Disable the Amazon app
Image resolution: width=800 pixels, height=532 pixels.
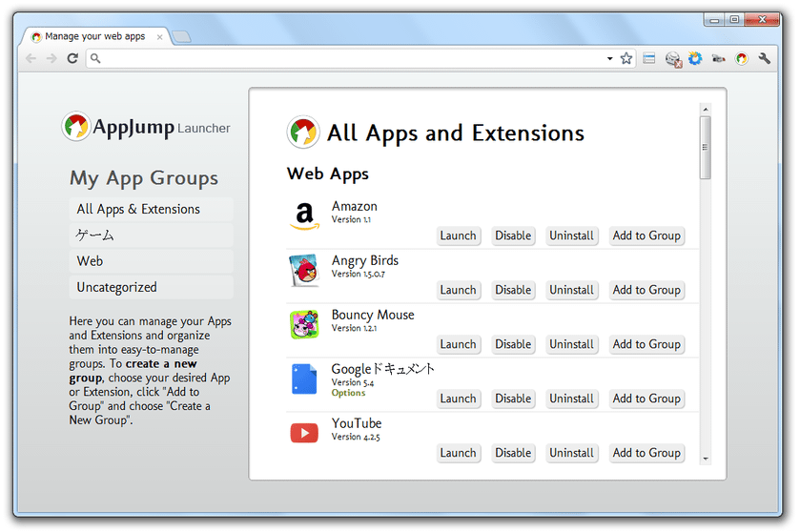(x=513, y=235)
